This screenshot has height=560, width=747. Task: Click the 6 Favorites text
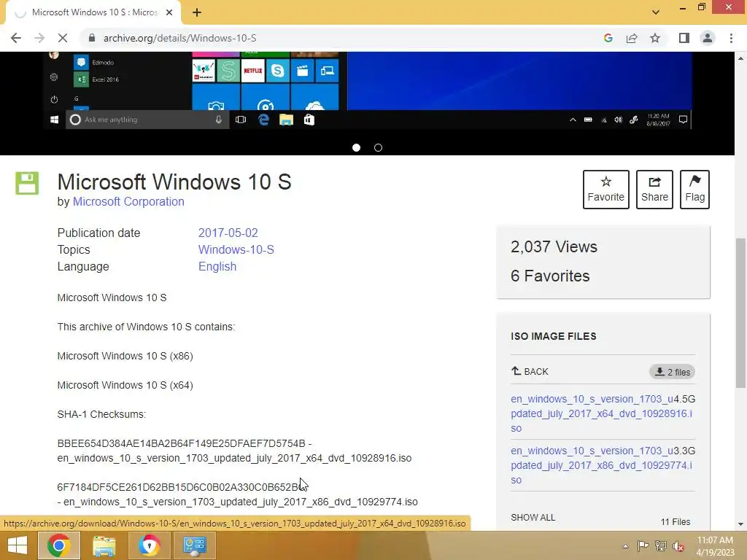click(x=550, y=276)
